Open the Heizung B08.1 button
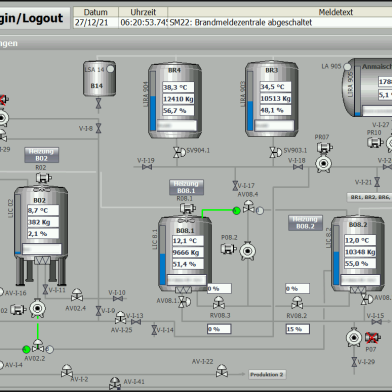The height and width of the screenshot is (392, 392). point(186,187)
